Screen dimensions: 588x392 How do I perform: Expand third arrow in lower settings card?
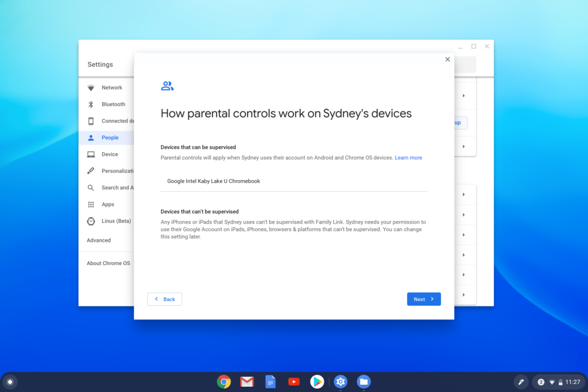pos(464,235)
